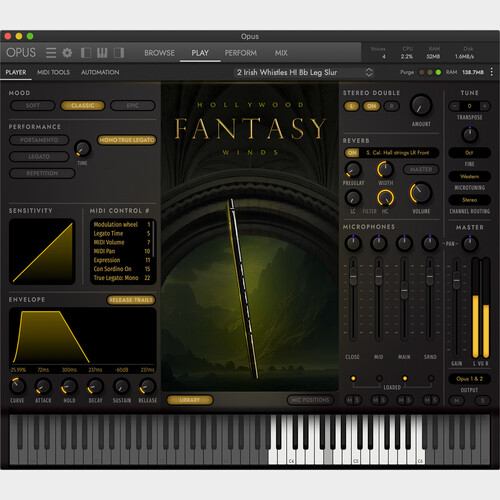
Task: Open the Oct fine tune dropdown
Action: click(x=469, y=153)
